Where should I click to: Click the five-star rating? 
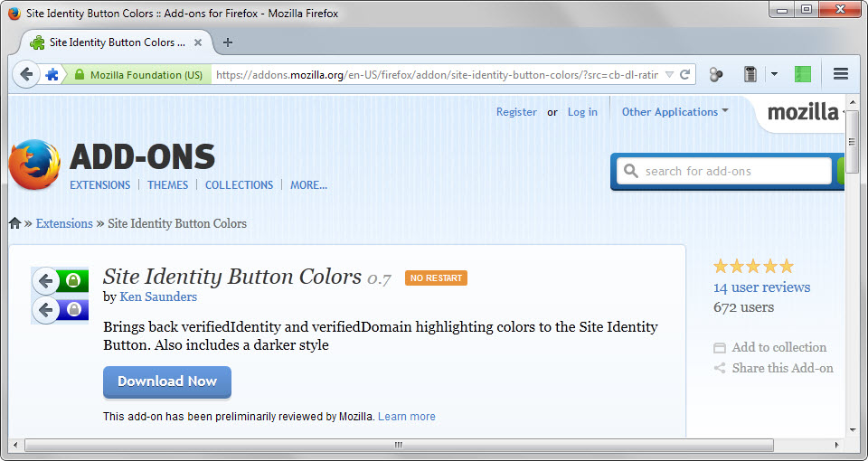[x=753, y=267]
